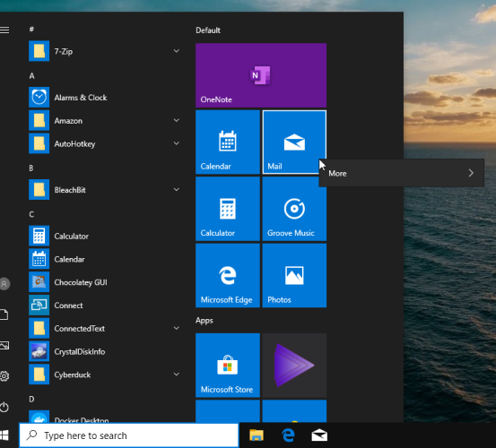Screen dimensions: 496x448
Task: Click the letter B section header
Action: pyautogui.click(x=31, y=168)
